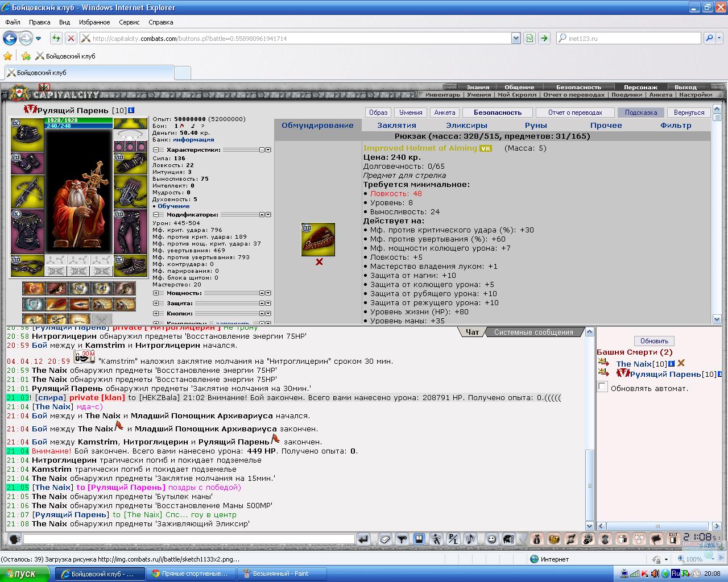This screenshot has width=728, height=582.
Task: Open the Анкета button
Action: [445, 113]
